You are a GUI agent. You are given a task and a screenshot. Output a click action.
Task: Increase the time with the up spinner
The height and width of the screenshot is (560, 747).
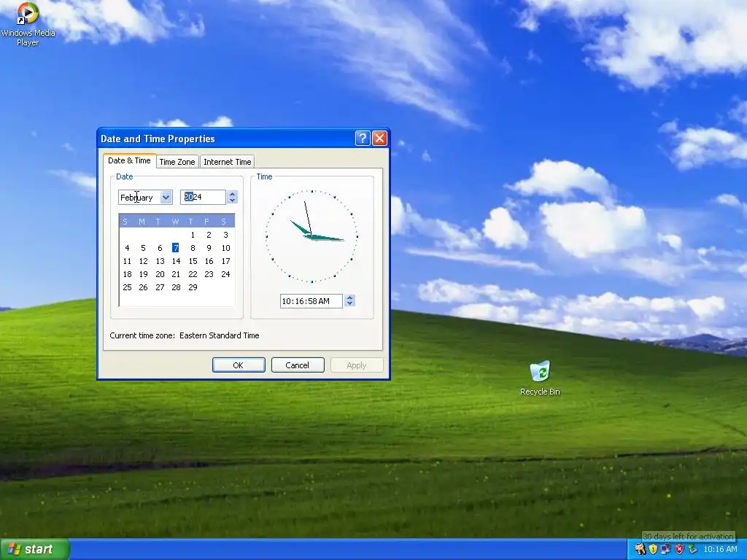(x=349, y=297)
